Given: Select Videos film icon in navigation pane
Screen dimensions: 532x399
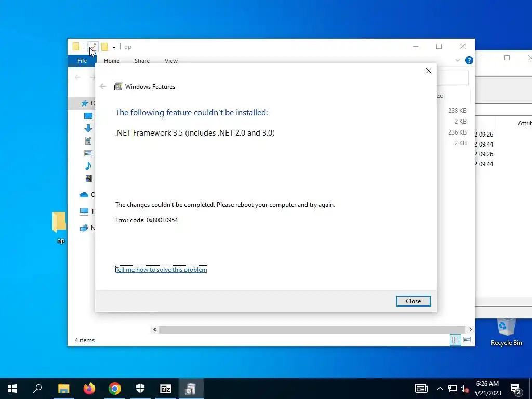Looking at the screenshot, I should click(88, 179).
